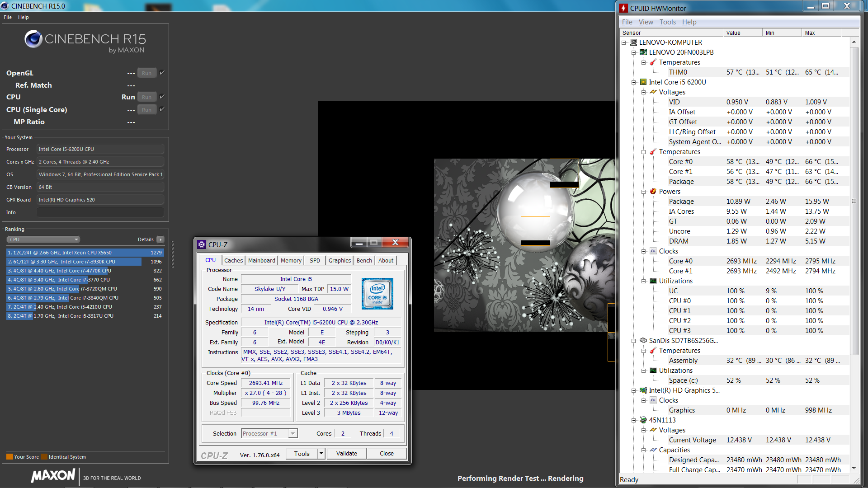Open the View menu in HWMonitor
The height and width of the screenshot is (488, 868).
[646, 22]
